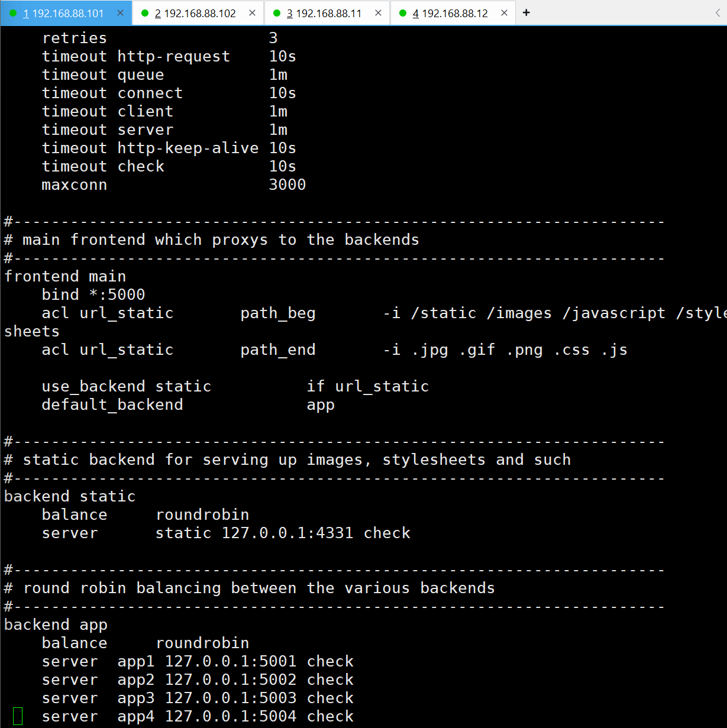Click server 'app4 127.0.0.1:5004' line
The image size is (727, 728).
coord(198,716)
